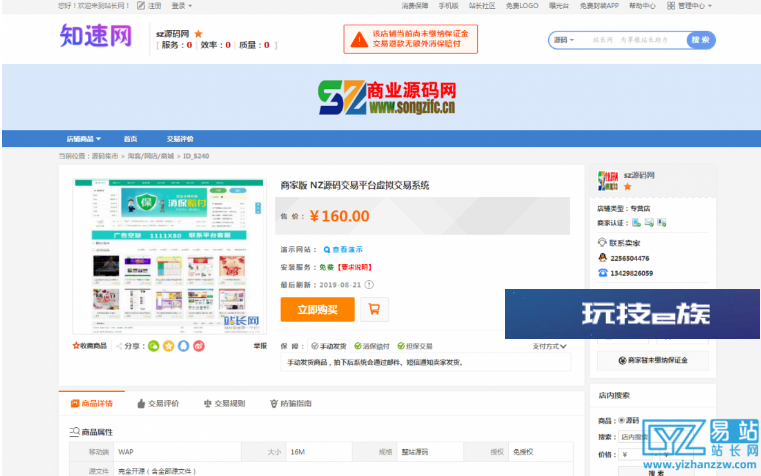This screenshot has height=476, width=761.
Task: Open the login dropdown
Action: click(182, 6)
